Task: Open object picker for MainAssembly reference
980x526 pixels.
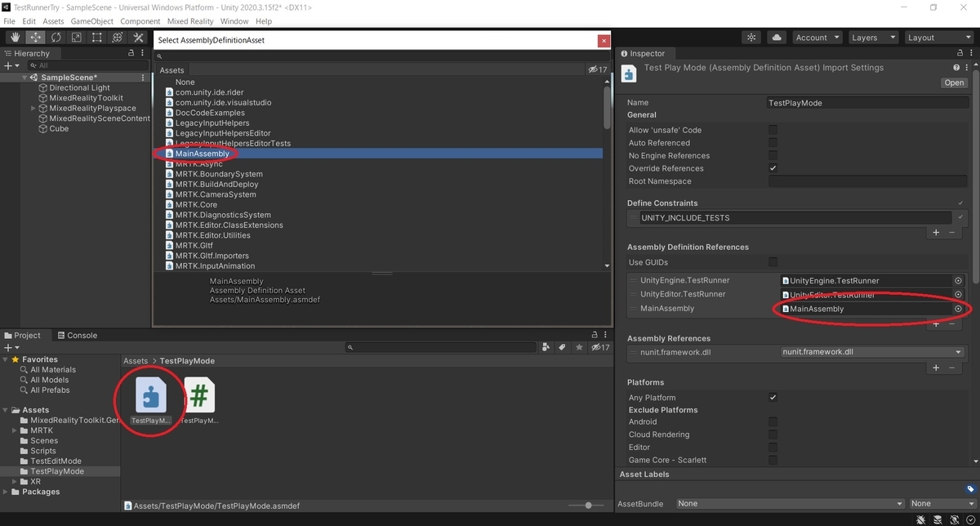Action: click(959, 309)
